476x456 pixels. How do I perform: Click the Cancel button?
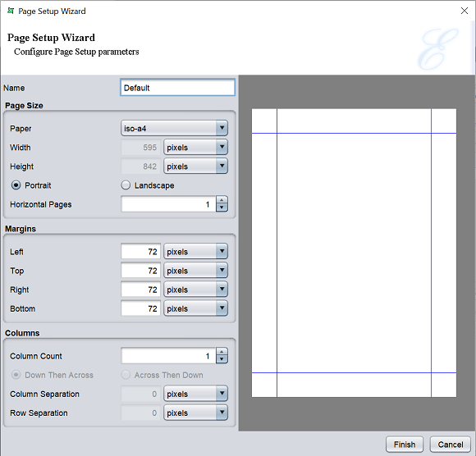point(451,445)
